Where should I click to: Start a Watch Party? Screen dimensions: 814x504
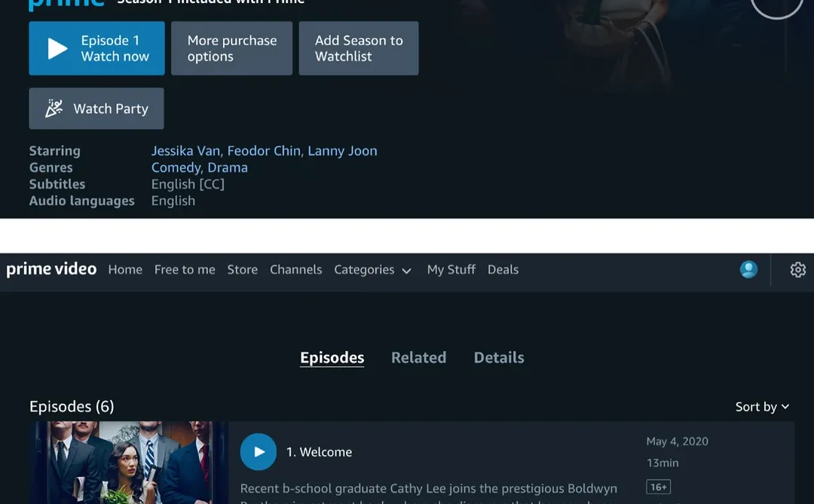(x=96, y=108)
